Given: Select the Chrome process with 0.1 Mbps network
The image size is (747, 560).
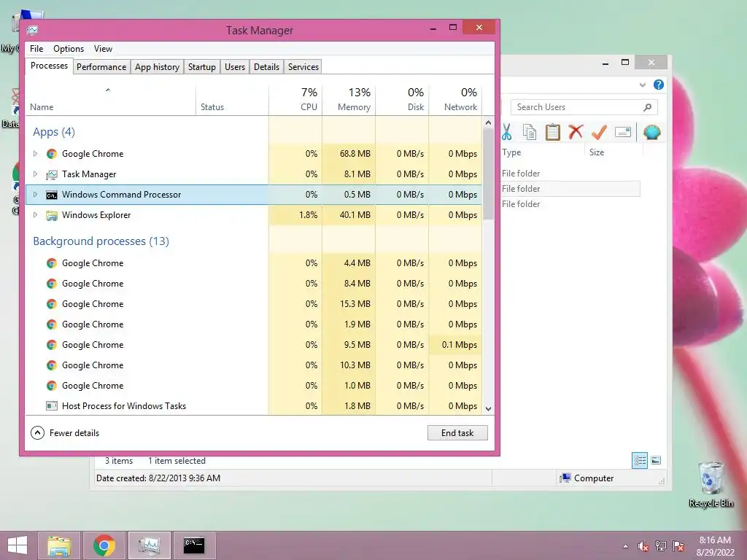Looking at the screenshot, I should 253,345.
